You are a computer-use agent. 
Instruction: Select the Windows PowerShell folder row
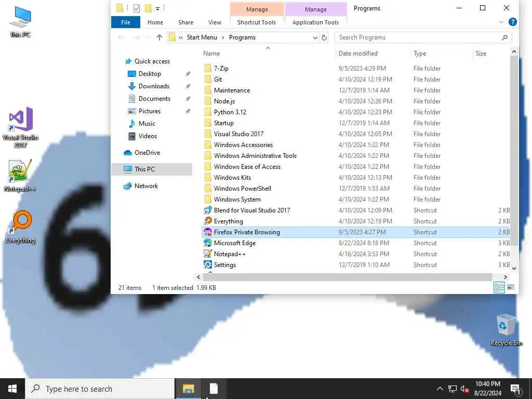coord(355,188)
